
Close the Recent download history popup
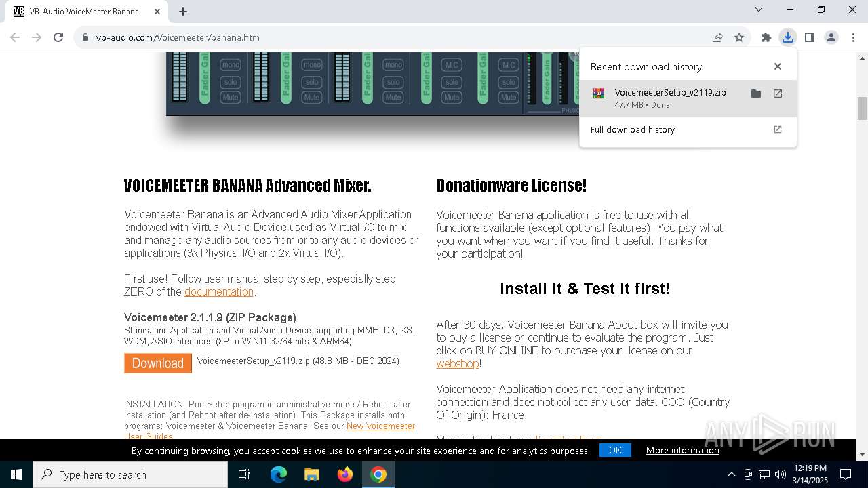pyautogui.click(x=778, y=66)
